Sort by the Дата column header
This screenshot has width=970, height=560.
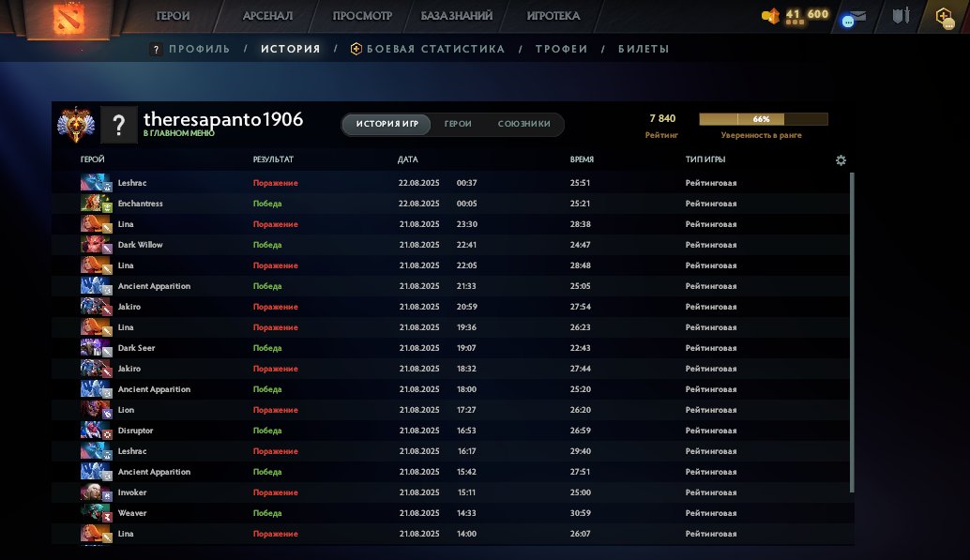(408, 160)
